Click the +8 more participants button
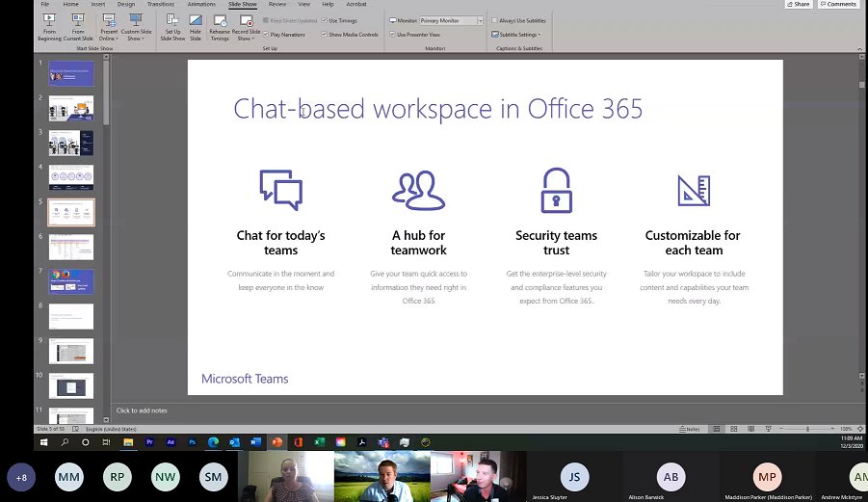Image resolution: width=868 pixels, height=502 pixels. tap(21, 477)
